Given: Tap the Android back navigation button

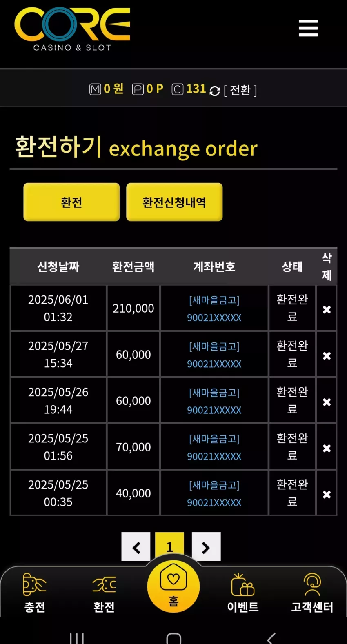Looking at the screenshot, I should click(x=271, y=638).
